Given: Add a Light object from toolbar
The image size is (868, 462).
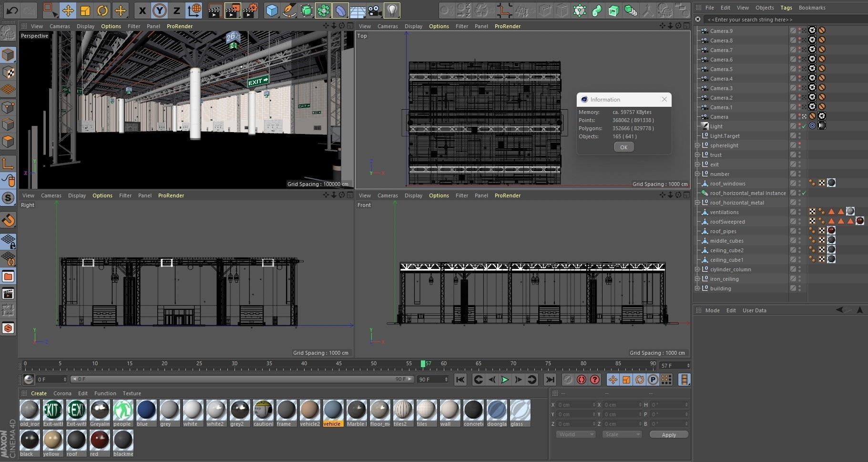Looking at the screenshot, I should [x=392, y=10].
